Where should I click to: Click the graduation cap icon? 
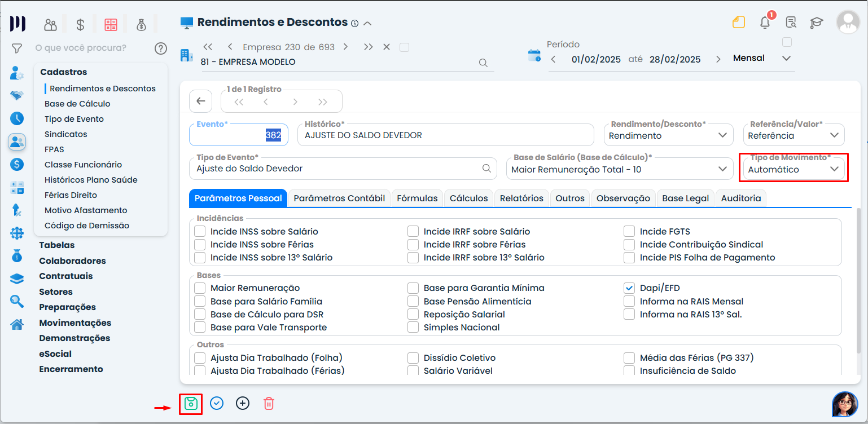coord(817,23)
